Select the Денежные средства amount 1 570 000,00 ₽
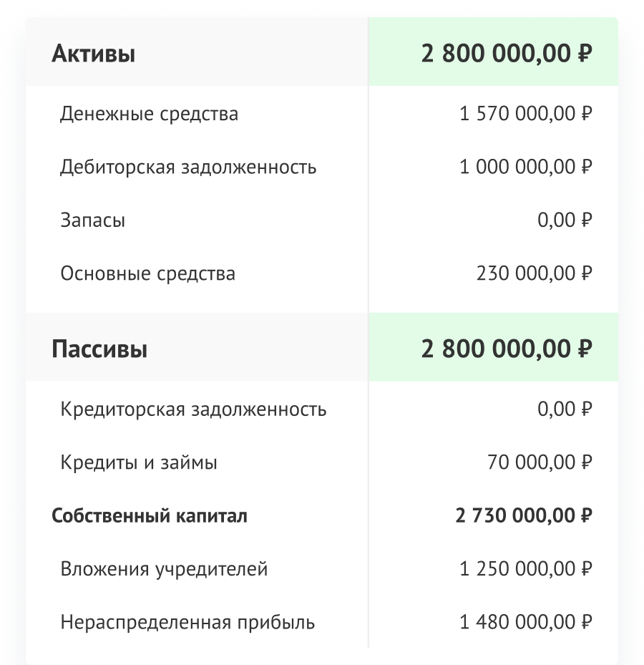This screenshot has height=665, width=644. coord(526,114)
